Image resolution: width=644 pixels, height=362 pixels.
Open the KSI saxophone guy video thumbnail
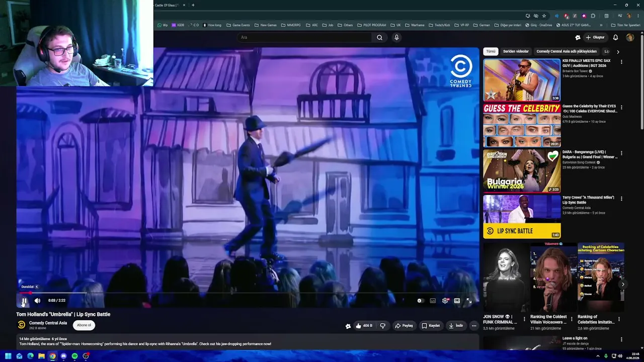pos(522,80)
